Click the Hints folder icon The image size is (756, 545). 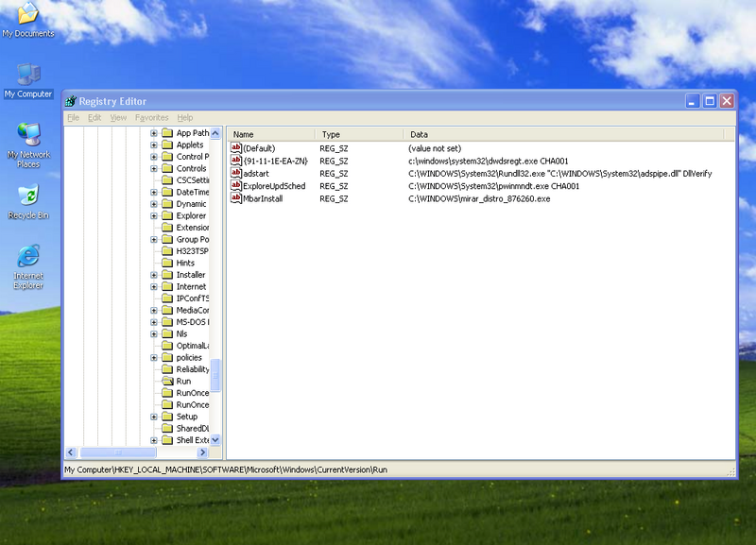coord(167,263)
